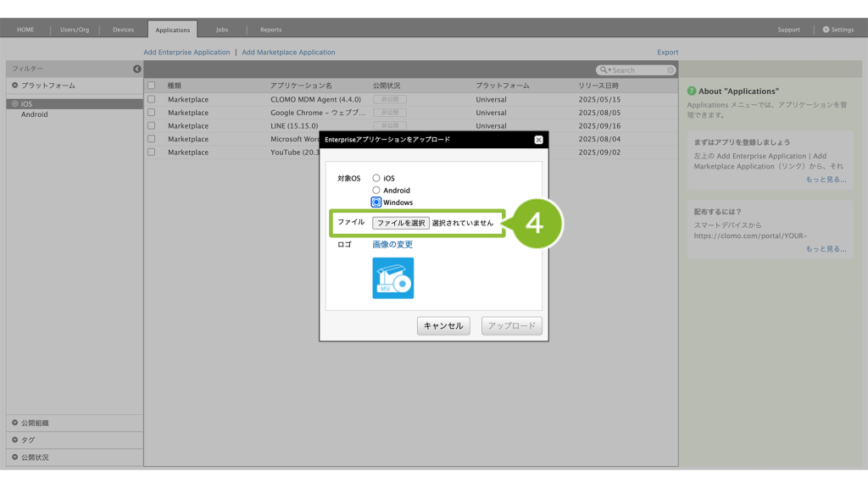The image size is (868, 488).
Task: Click the 画像の変更 link
Action: coord(392,245)
